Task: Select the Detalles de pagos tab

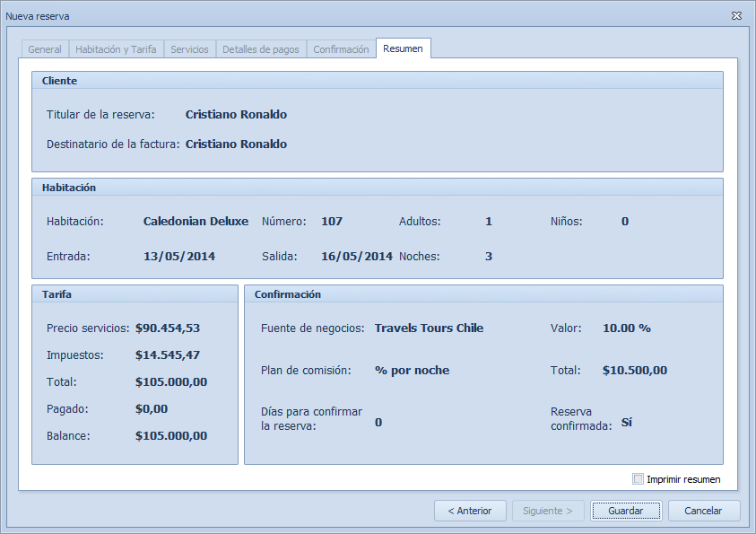Action: tap(261, 49)
